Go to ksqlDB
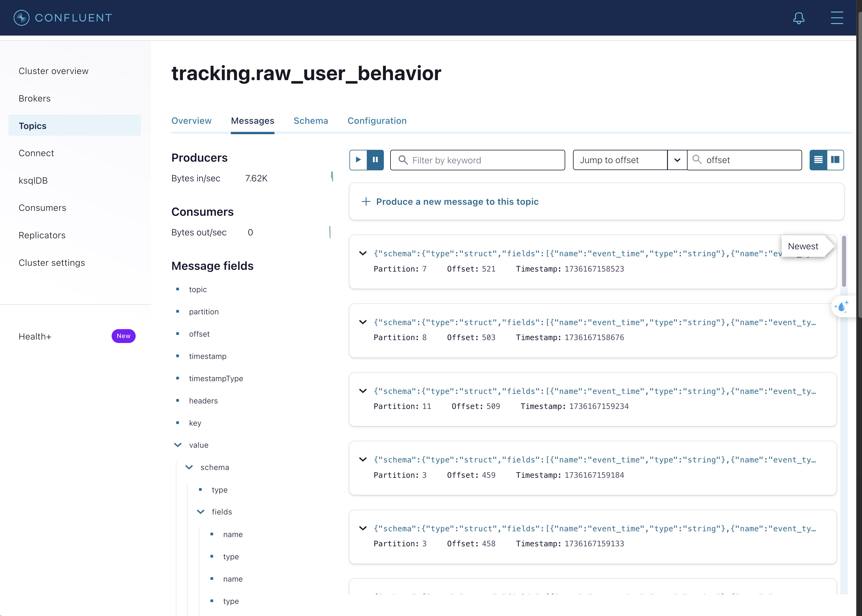This screenshot has width=862, height=616. point(74,180)
